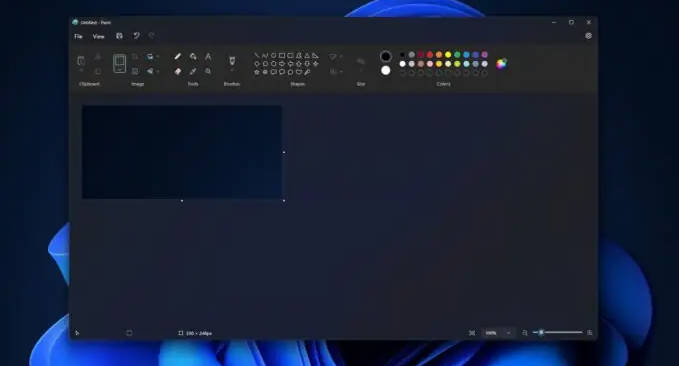Open the View menu
This screenshot has width=679, height=366.
[98, 36]
